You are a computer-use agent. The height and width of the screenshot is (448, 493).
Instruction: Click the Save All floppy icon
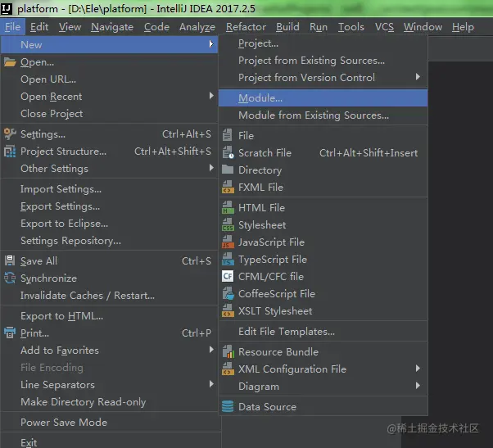point(10,260)
